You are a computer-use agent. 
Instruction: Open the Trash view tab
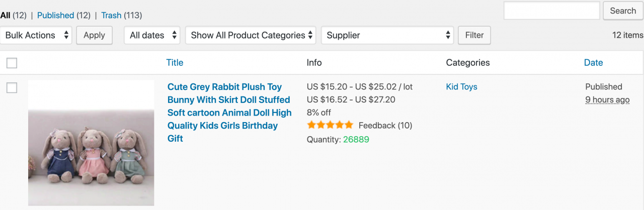click(111, 15)
